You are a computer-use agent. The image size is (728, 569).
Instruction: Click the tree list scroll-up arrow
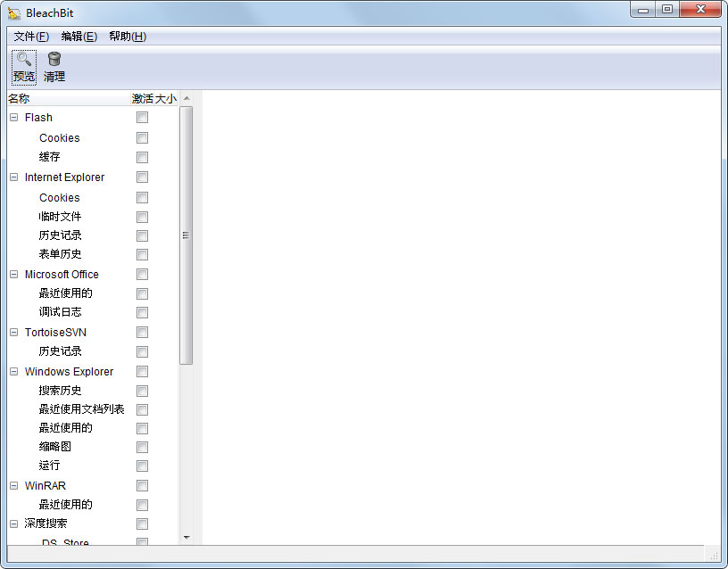pos(186,98)
